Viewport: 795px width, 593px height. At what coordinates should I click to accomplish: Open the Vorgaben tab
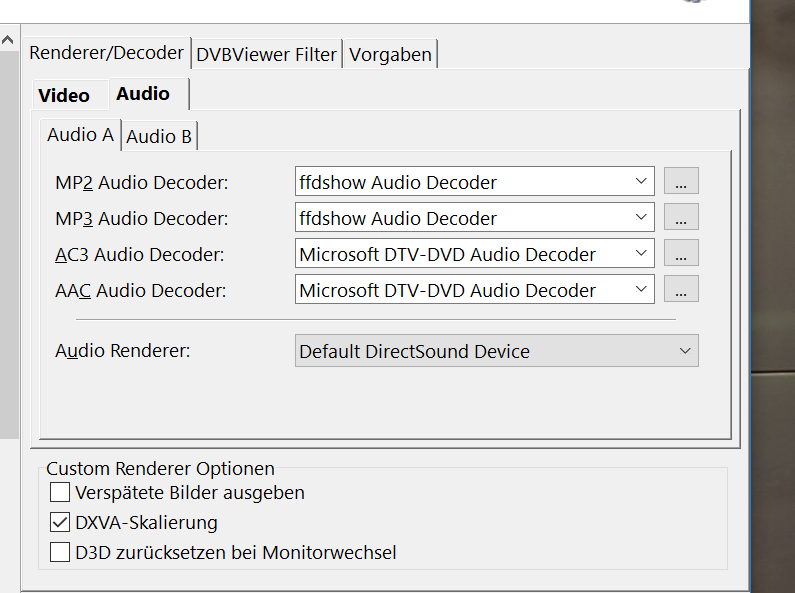[x=390, y=54]
